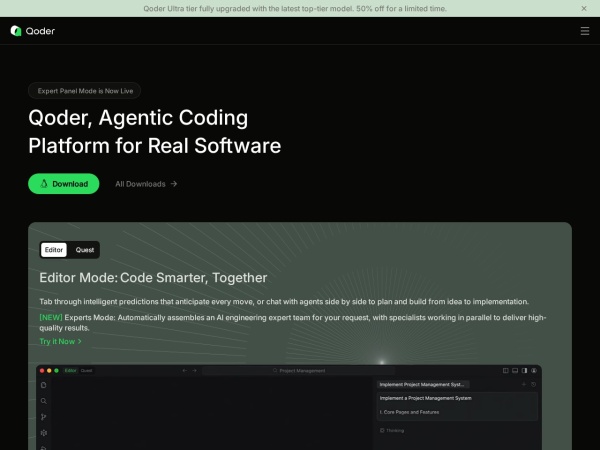Click the 'Implement a Project Management System' message
This screenshot has height=450, width=600.
pyautogui.click(x=426, y=398)
